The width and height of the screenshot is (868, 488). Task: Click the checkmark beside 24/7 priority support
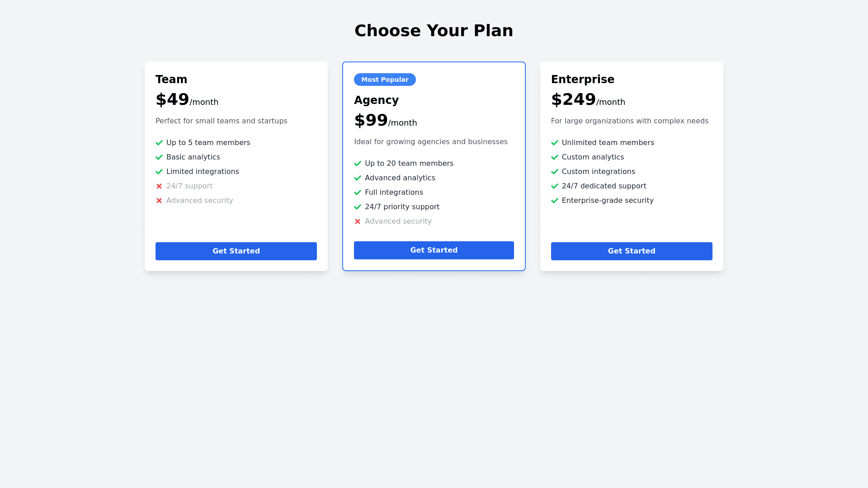pyautogui.click(x=358, y=207)
